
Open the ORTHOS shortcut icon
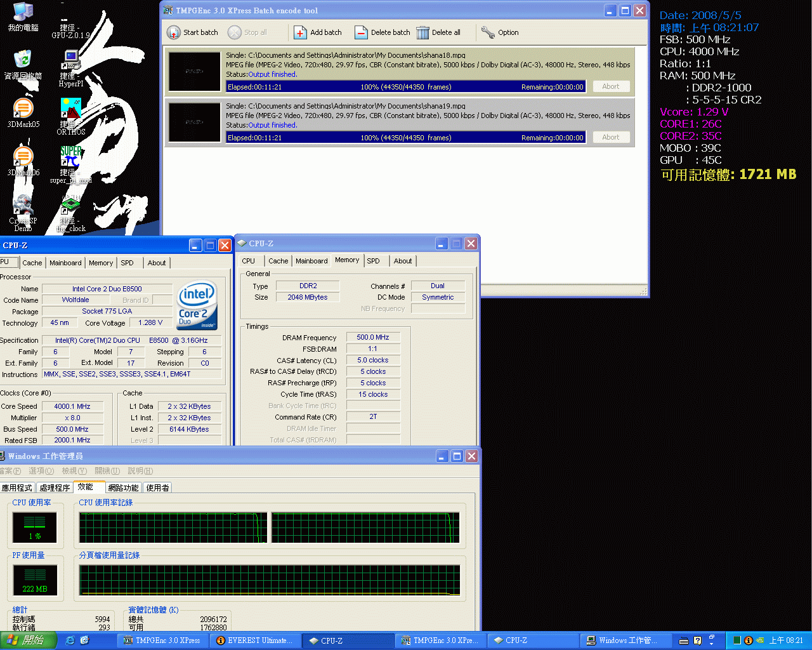click(x=70, y=117)
